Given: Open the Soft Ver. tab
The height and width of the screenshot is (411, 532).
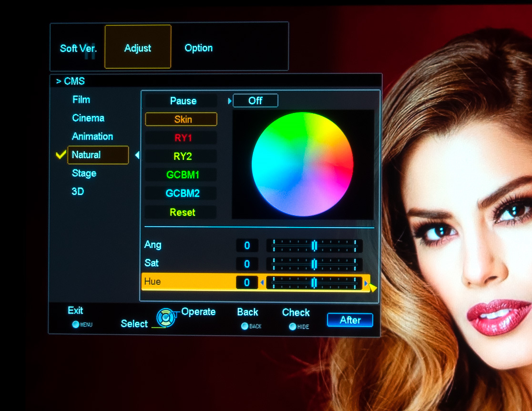Looking at the screenshot, I should pyautogui.click(x=78, y=48).
